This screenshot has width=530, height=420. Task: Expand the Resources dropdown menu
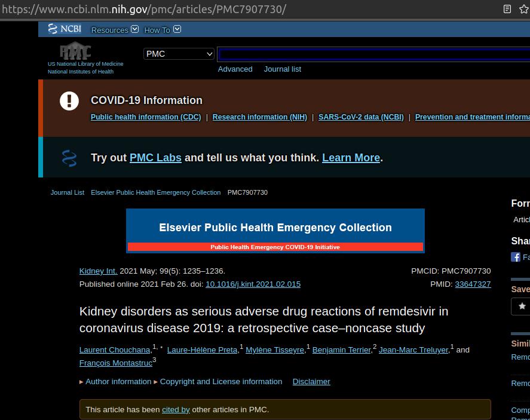coord(115,30)
